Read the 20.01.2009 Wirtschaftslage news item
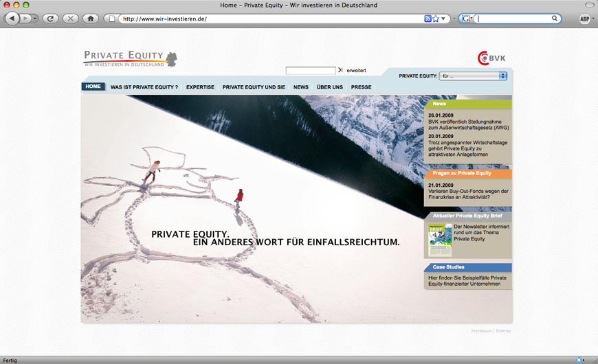Viewport: 598px width, 364px height. (467, 146)
